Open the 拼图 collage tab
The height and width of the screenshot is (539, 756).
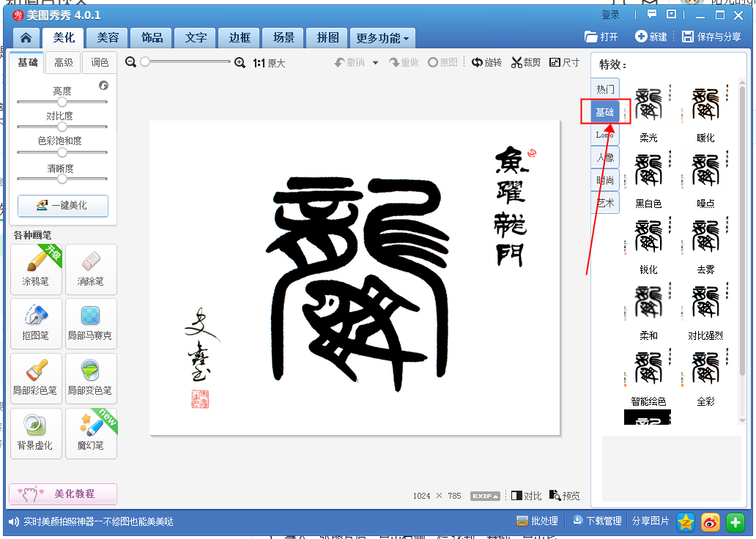click(x=328, y=37)
